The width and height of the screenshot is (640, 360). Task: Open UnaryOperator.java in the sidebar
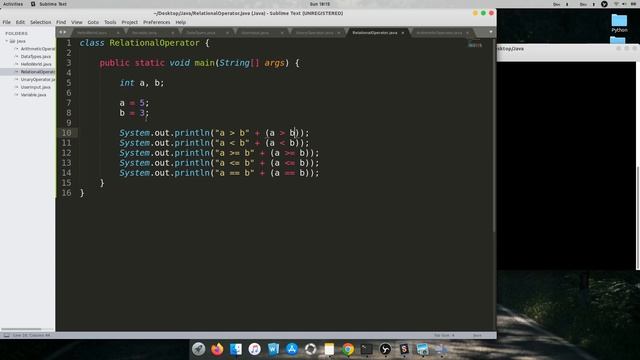(x=38, y=79)
